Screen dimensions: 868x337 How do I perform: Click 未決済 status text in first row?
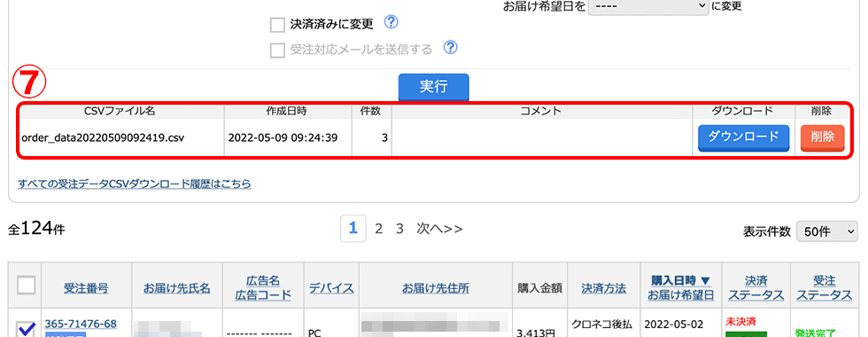click(x=741, y=322)
